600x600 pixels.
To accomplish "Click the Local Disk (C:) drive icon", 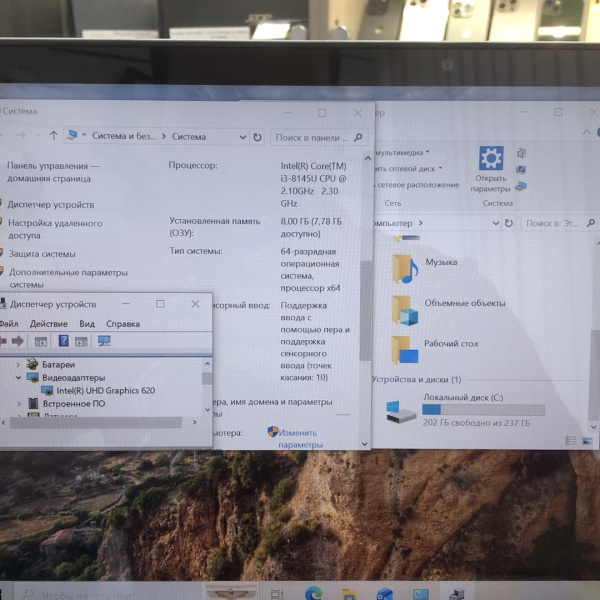I will click(x=401, y=411).
